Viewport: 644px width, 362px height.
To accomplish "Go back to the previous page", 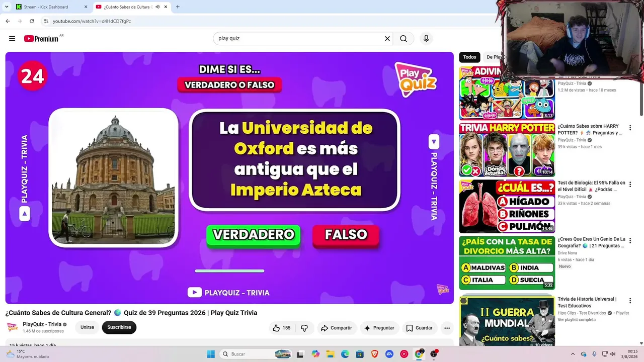I will [x=8, y=21].
